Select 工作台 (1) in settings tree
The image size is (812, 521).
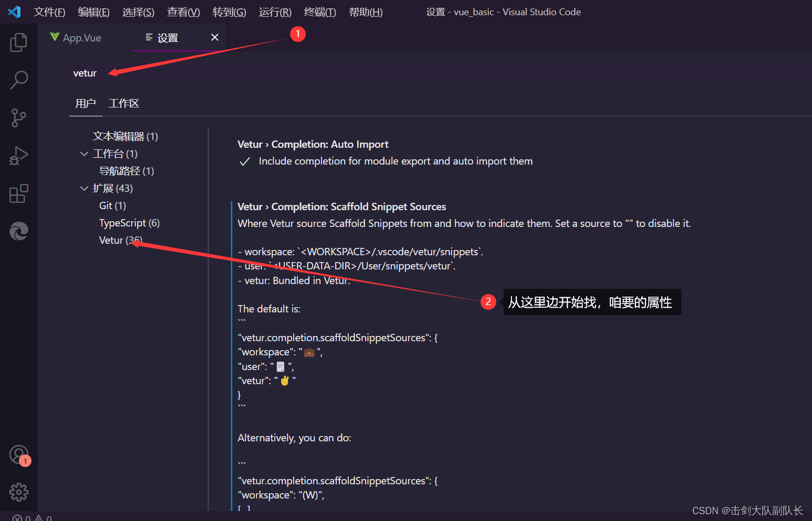[x=115, y=154]
